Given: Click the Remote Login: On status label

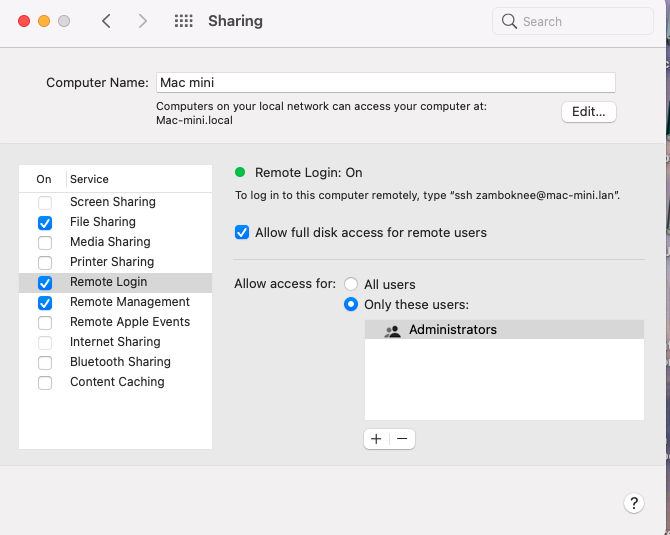Looking at the screenshot, I should (x=309, y=173).
